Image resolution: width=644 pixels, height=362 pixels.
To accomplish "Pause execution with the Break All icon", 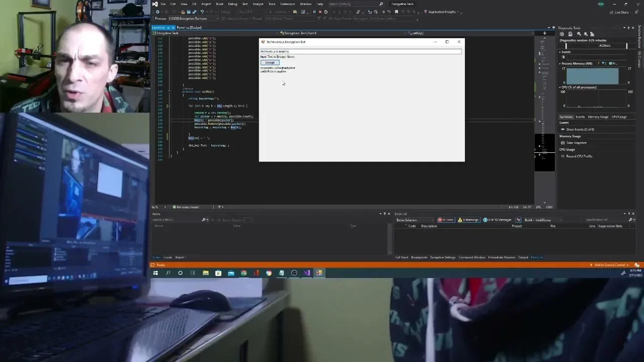I will [314, 12].
